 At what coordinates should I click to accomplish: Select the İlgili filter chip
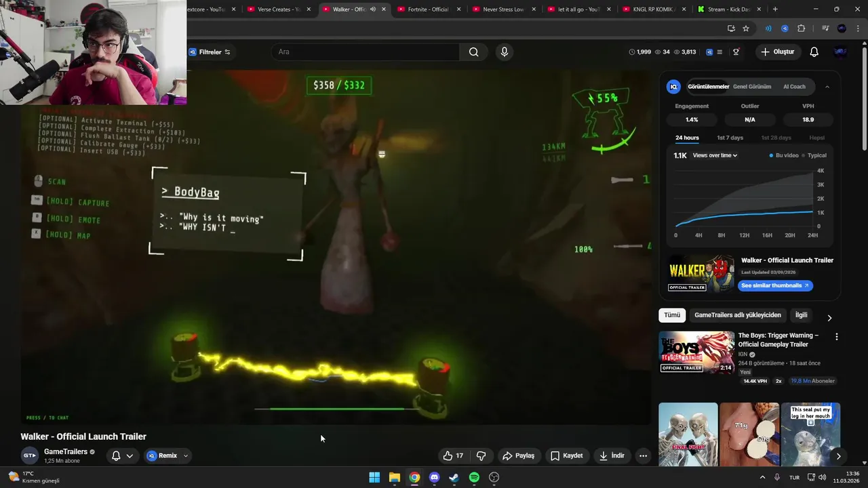click(x=802, y=315)
